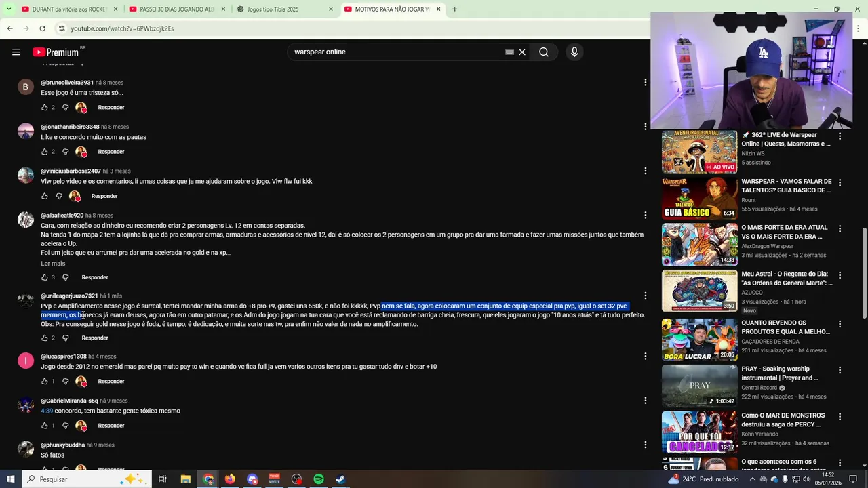The image size is (868, 488).
Task: Open more options for @jonathanribeiro3348's comment
Action: click(x=645, y=127)
